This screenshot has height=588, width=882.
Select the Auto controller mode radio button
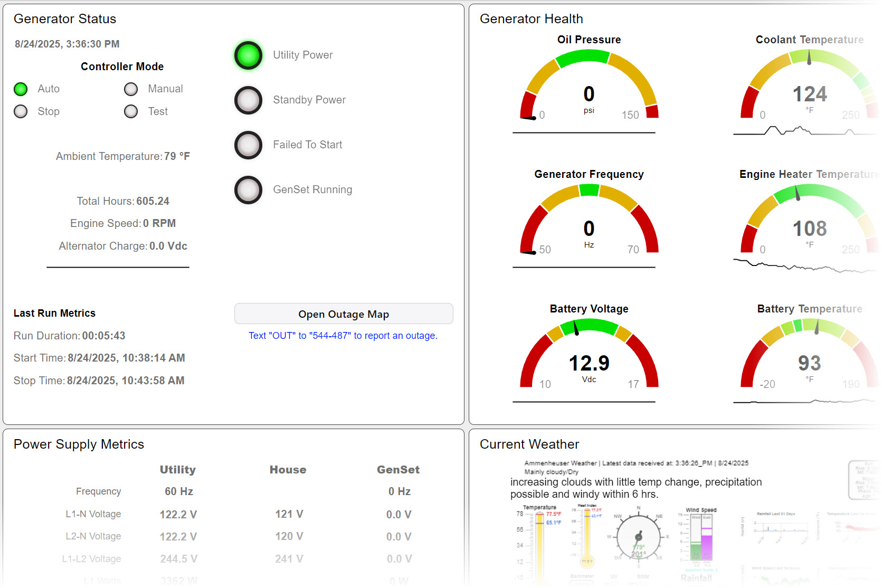point(21,89)
